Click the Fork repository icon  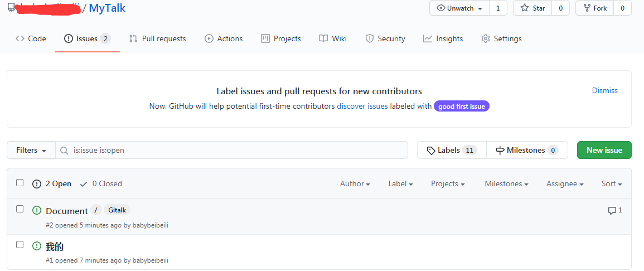click(587, 8)
